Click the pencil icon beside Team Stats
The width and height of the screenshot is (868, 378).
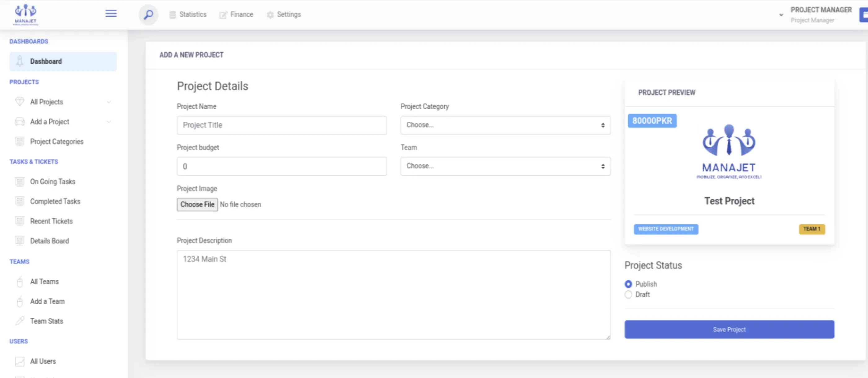click(20, 321)
